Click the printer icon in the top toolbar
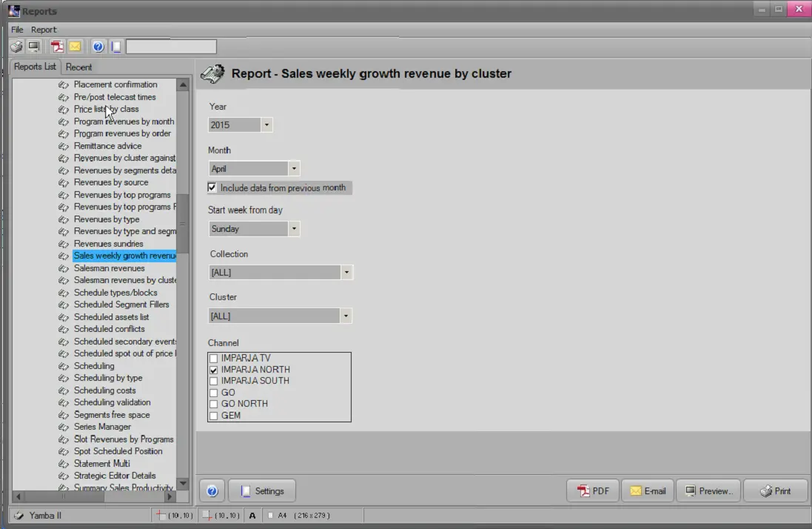This screenshot has width=812, height=529. [16, 47]
